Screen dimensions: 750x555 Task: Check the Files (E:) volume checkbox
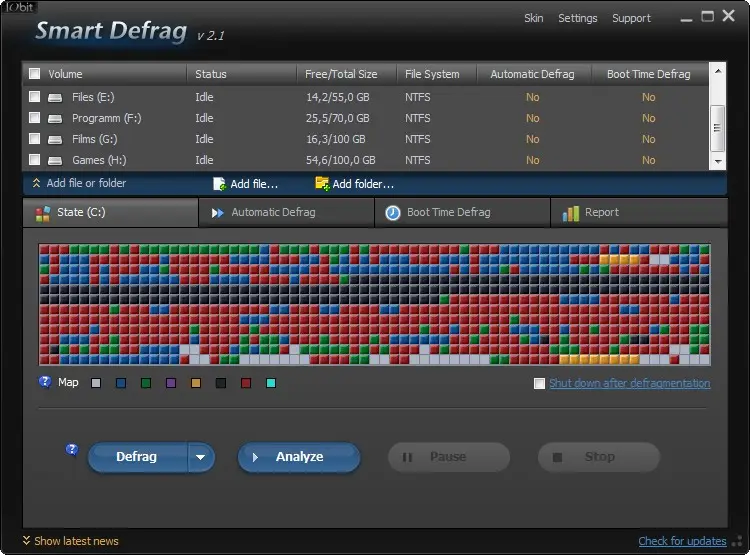pos(34,97)
